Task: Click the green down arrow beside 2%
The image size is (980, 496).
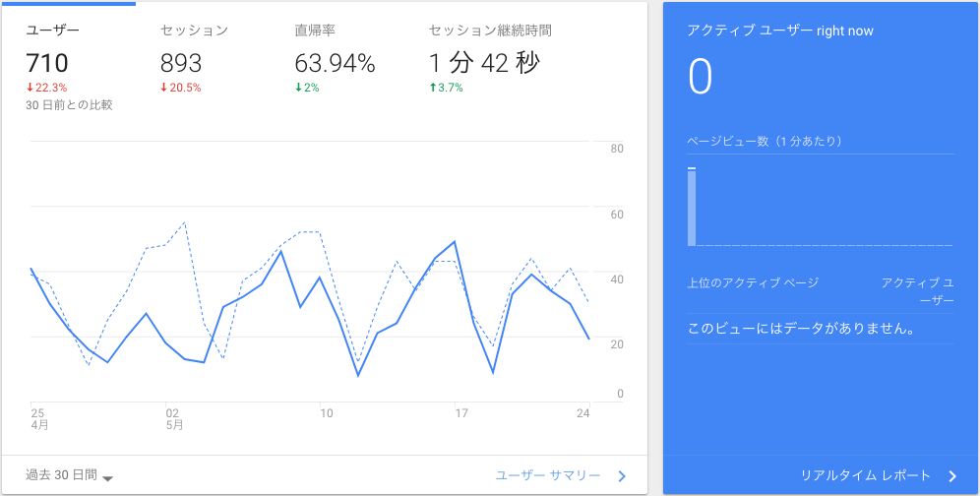Action: point(298,88)
